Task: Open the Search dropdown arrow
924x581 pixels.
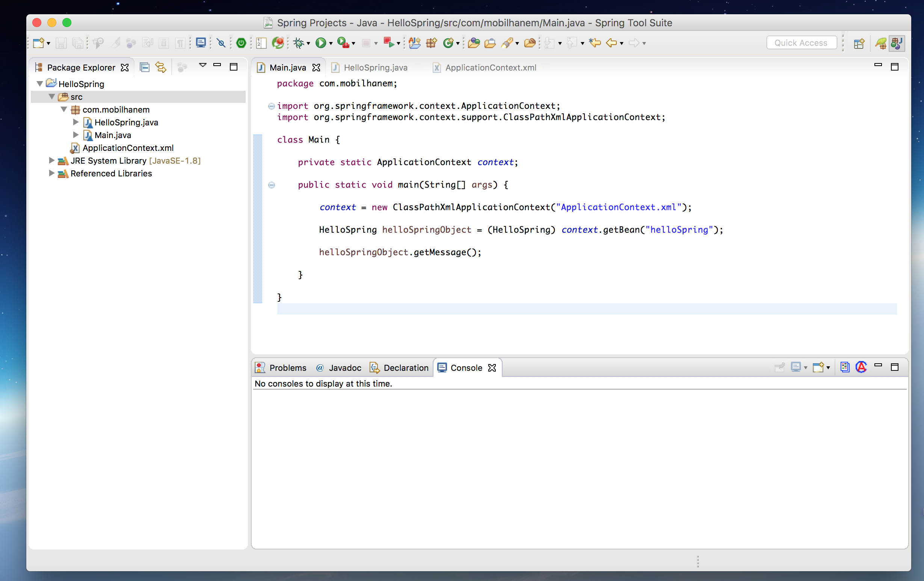Action: pyautogui.click(x=517, y=44)
